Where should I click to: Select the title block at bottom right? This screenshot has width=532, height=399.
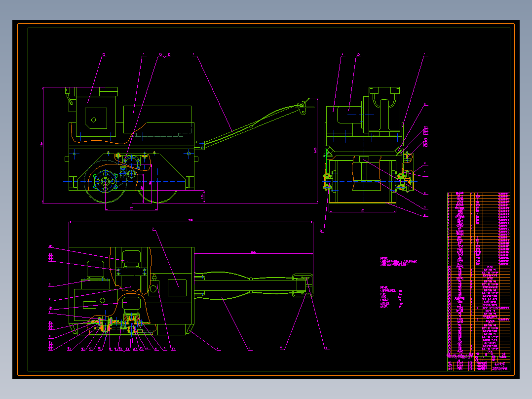point(478,362)
